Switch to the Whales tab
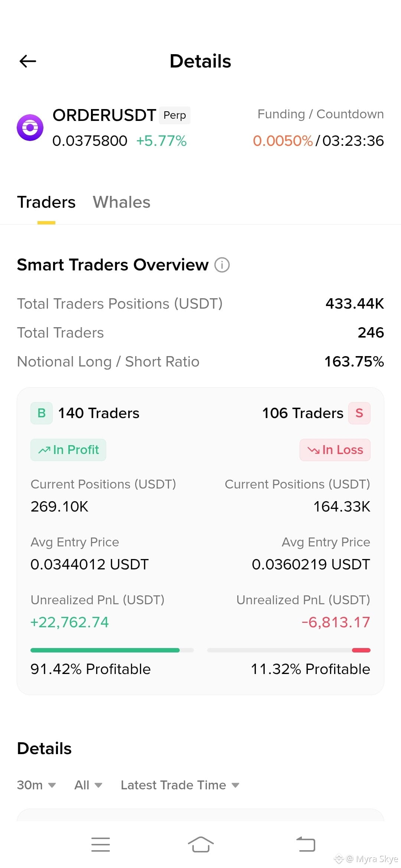This screenshot has width=401, height=868. pos(121,202)
